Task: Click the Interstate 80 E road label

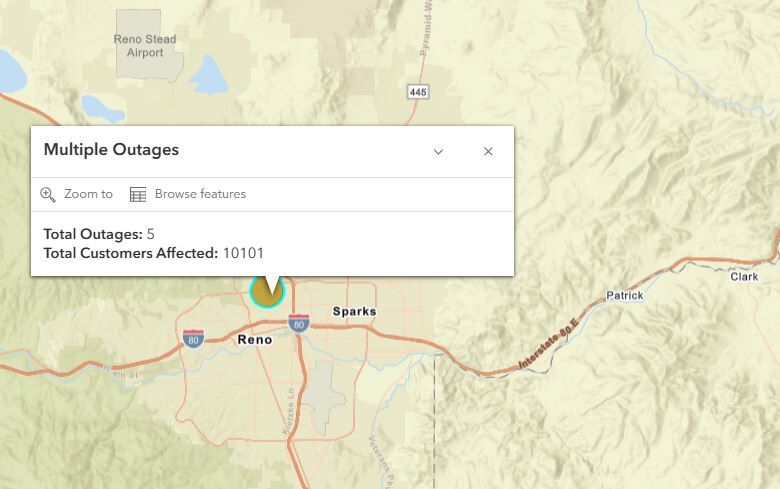Action: 548,346
